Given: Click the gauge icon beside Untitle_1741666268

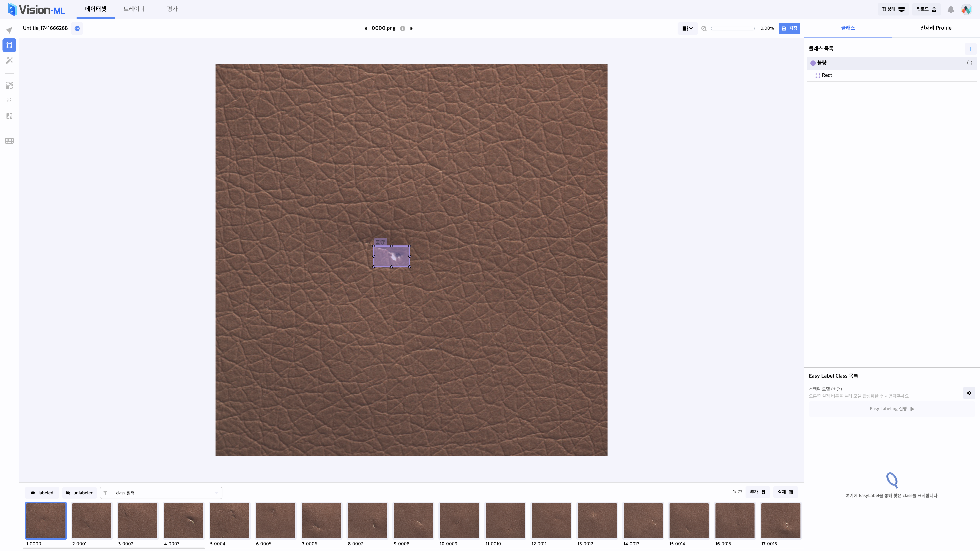Looking at the screenshot, I should tap(77, 28).
